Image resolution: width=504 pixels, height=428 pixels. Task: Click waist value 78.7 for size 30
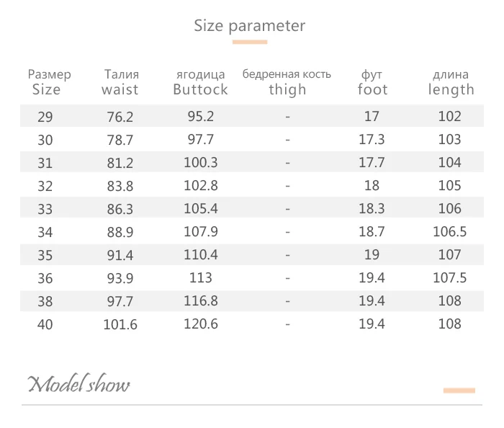click(x=120, y=140)
